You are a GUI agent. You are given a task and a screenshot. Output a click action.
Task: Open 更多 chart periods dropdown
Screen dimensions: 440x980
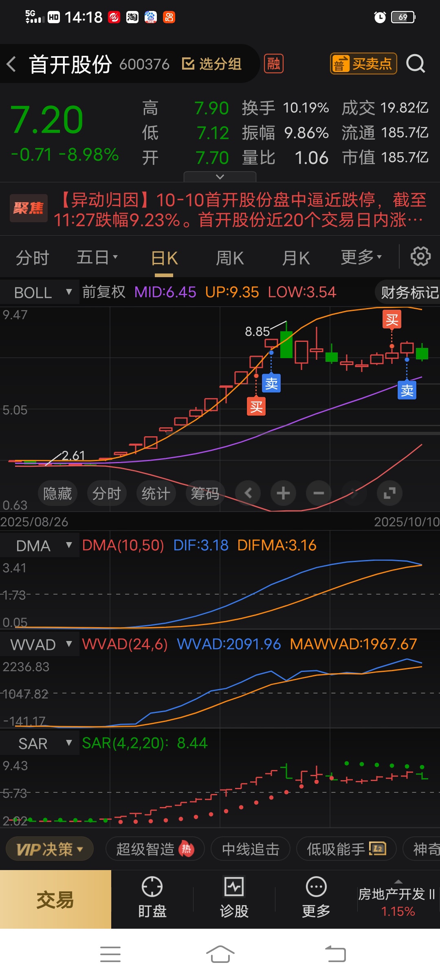click(361, 257)
